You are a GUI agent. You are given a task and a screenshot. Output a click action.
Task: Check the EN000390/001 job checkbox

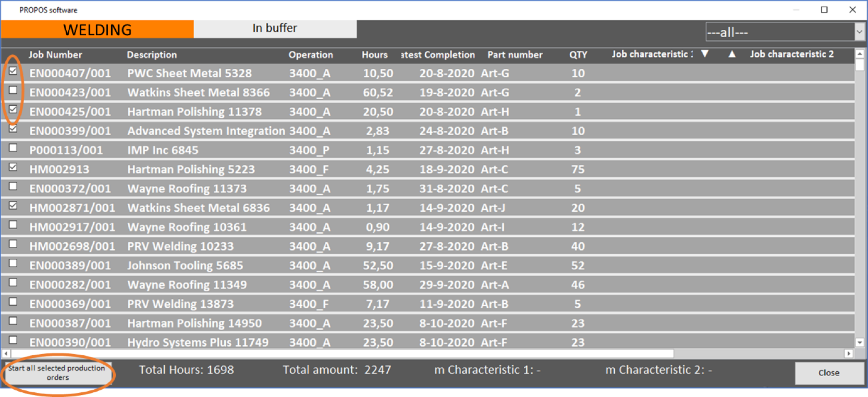13,340
